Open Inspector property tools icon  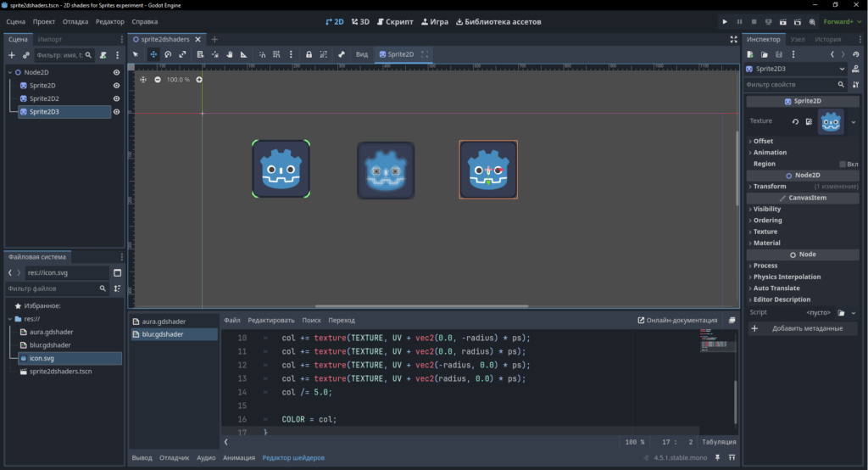856,85
